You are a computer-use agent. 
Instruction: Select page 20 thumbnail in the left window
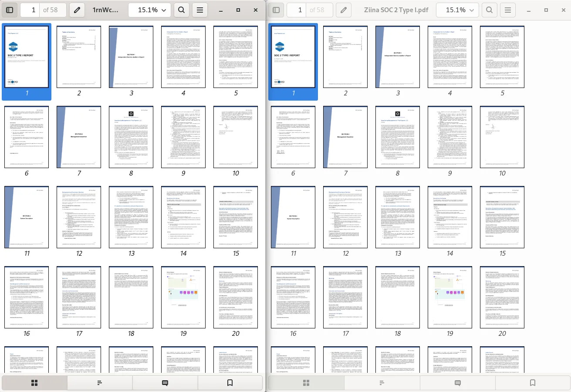point(236,297)
